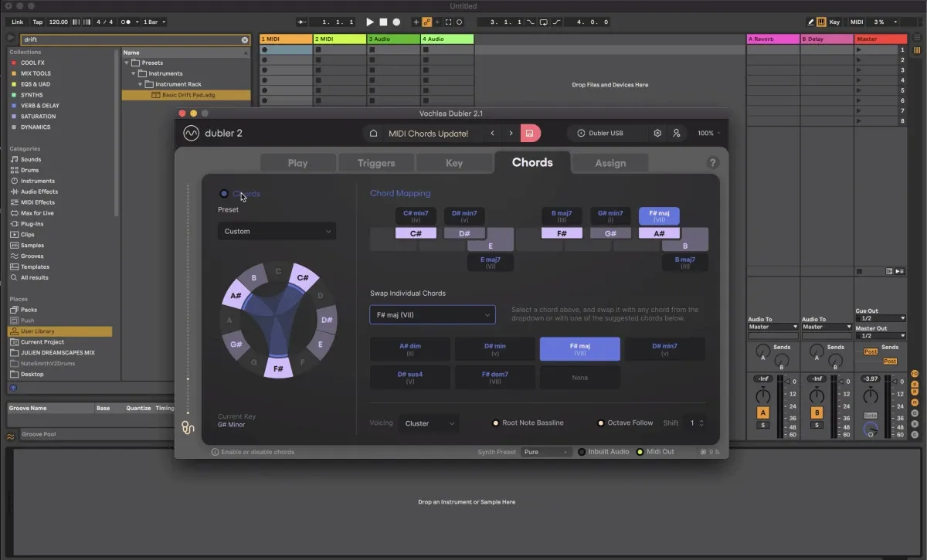Open the Cluster voicing dropdown
927x560 pixels.
click(429, 423)
